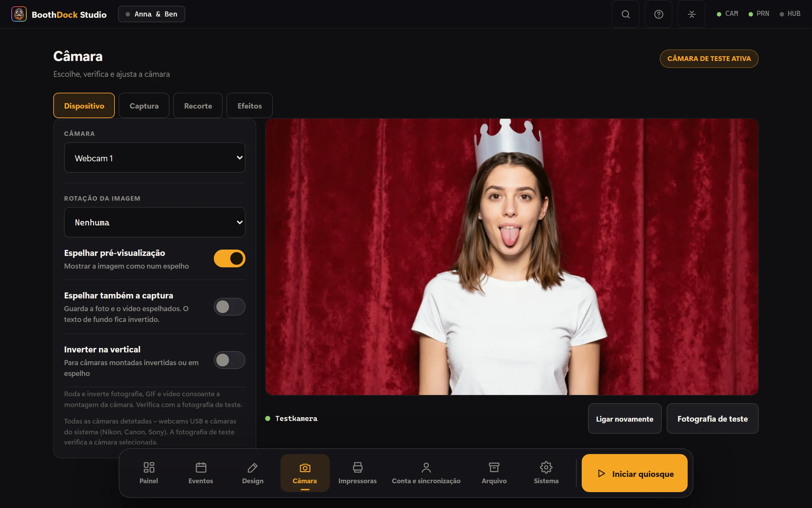
Task: Select Câmara in bottom navigation
Action: click(x=305, y=473)
